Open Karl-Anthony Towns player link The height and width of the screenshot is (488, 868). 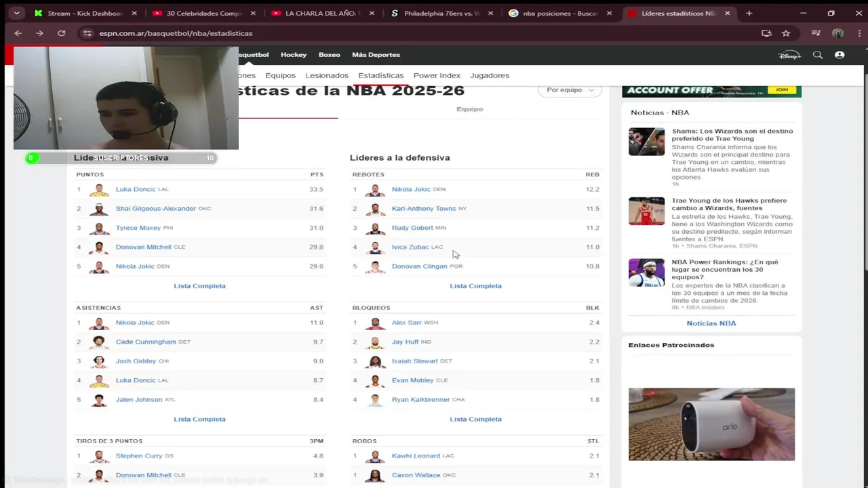pos(424,209)
